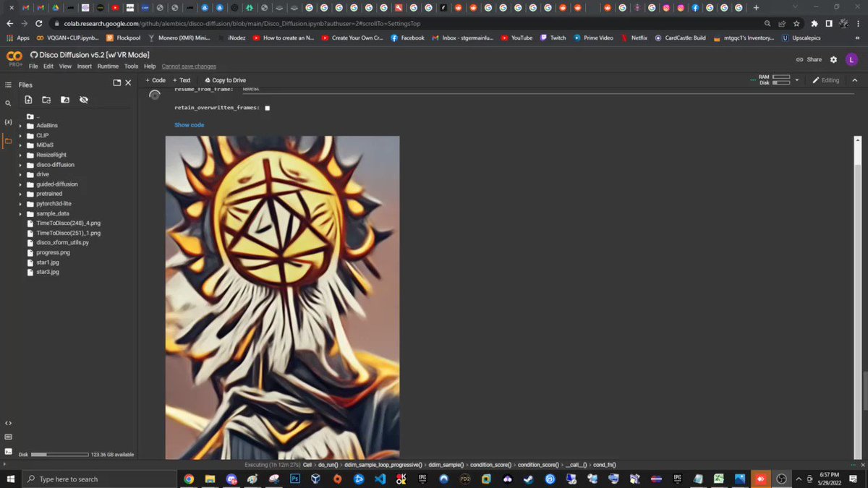
Task: Open the Runtime menu
Action: coord(108,67)
